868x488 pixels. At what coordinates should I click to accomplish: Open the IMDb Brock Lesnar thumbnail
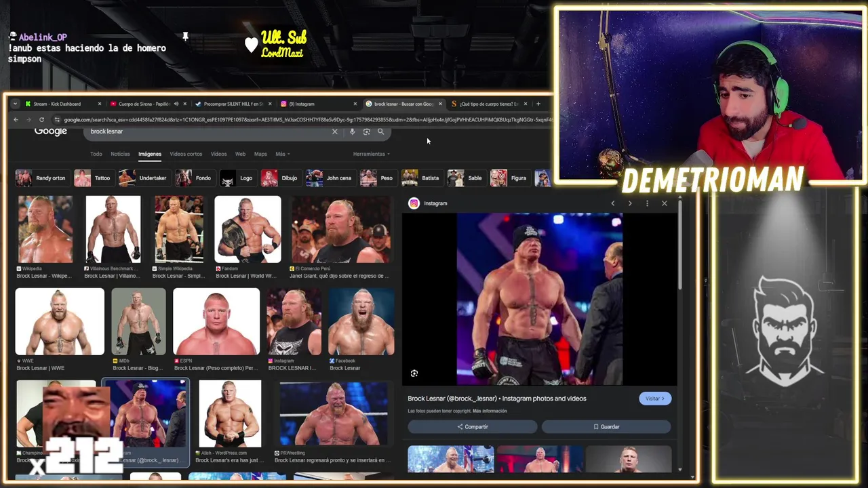138,321
